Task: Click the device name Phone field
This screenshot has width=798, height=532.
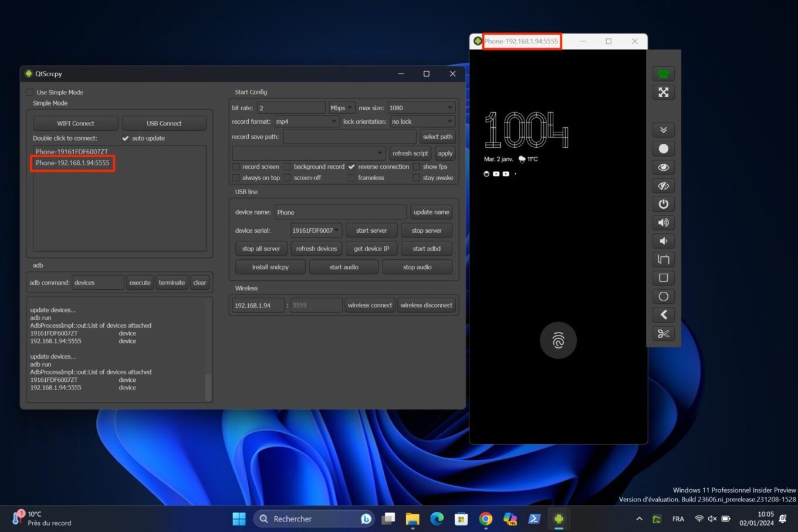Action: coord(340,212)
